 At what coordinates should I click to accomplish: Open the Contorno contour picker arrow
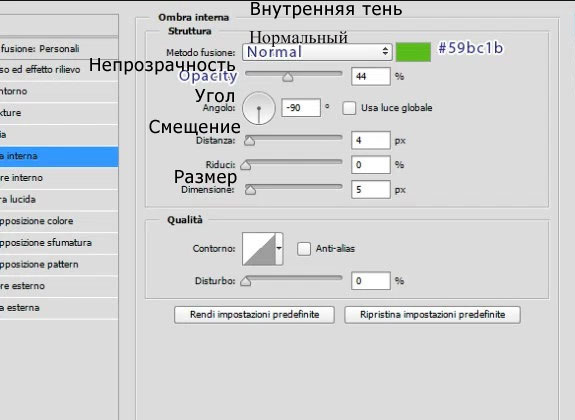point(279,249)
